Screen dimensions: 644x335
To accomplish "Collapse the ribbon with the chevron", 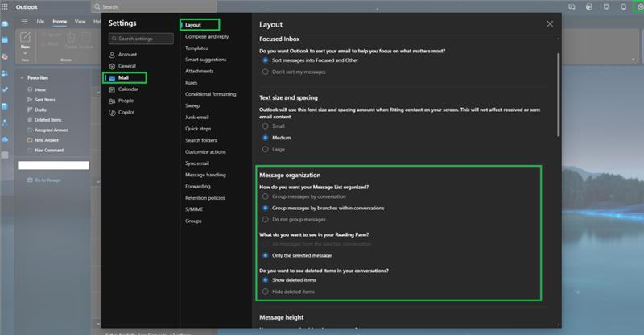I will 634,60.
